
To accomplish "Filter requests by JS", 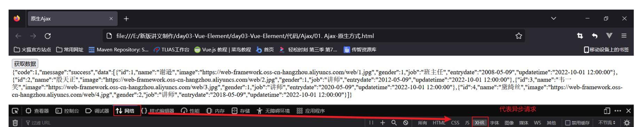I will (x=467, y=123).
